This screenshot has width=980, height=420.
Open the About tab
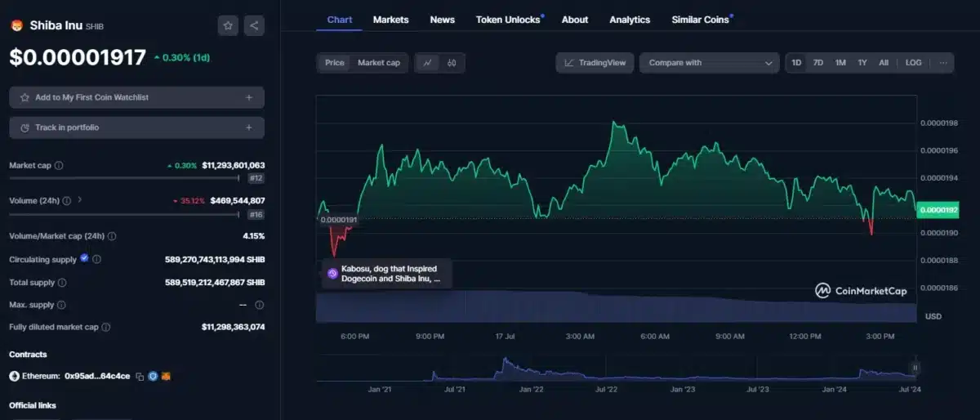click(x=575, y=20)
